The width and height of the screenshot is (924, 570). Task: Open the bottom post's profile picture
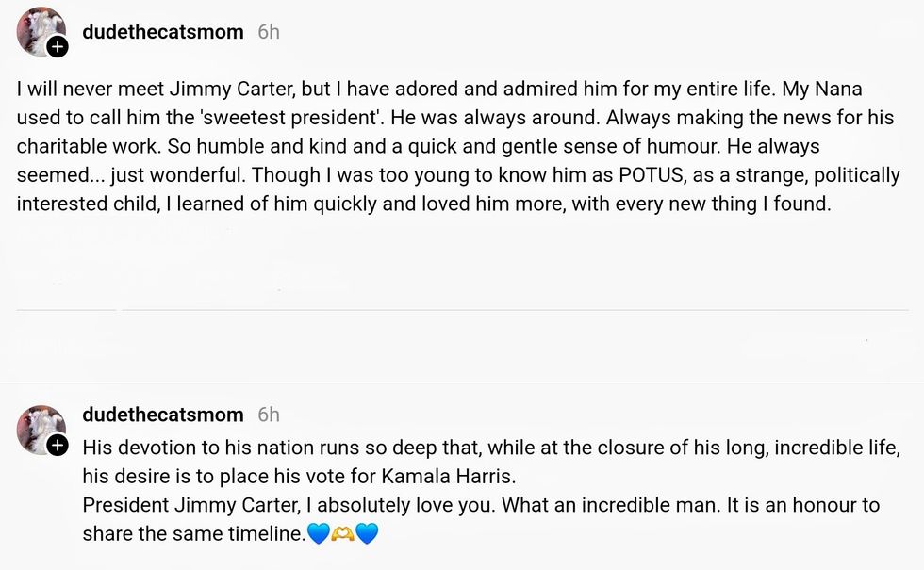click(x=39, y=429)
